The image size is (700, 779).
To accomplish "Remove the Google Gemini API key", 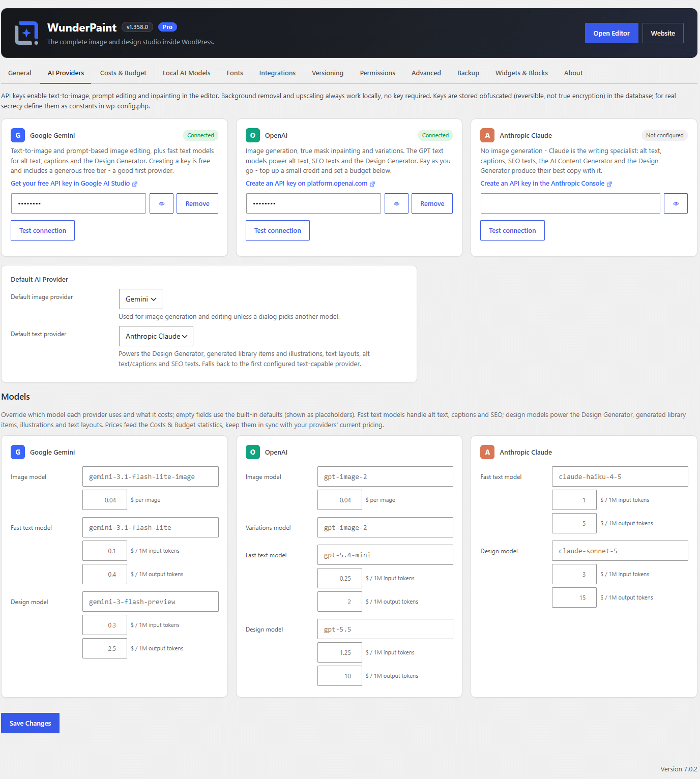I will 197,203.
